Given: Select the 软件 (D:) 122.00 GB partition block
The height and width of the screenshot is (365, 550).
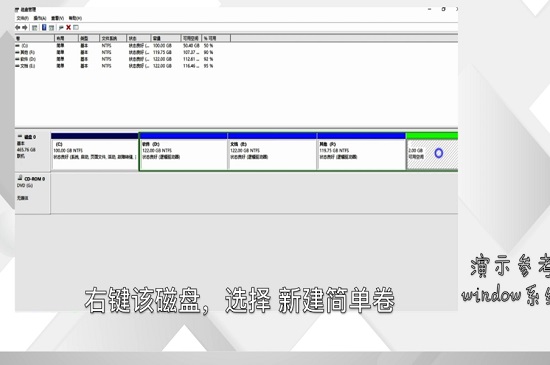Looking at the screenshot, I should coord(183,152).
